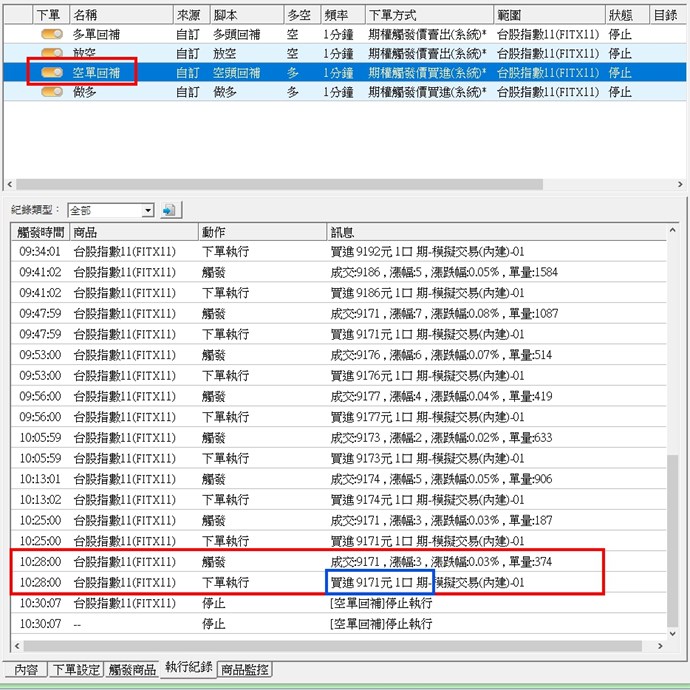690x690 pixels.
Task: Select the 09:56:00 觸發 log row
Action: click(338, 396)
